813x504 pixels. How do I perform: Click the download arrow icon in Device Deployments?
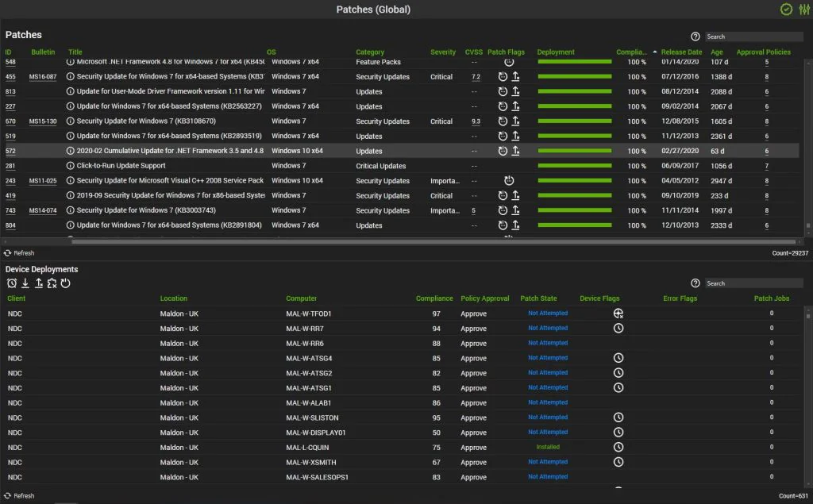(x=25, y=283)
